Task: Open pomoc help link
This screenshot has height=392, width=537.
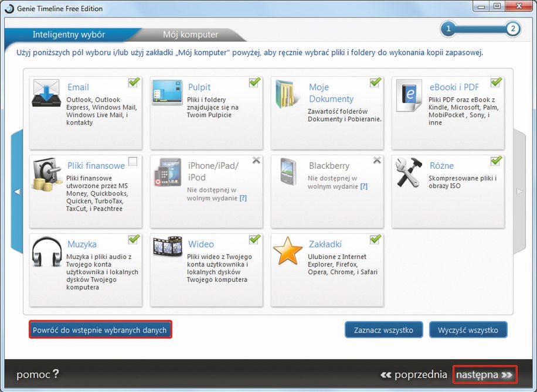Action: click(x=38, y=374)
